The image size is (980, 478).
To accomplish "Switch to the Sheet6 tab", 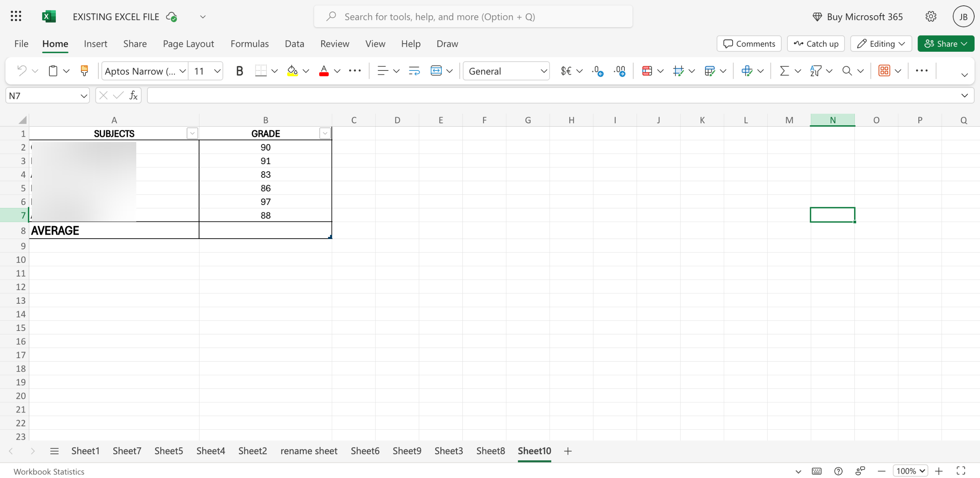I will [365, 451].
